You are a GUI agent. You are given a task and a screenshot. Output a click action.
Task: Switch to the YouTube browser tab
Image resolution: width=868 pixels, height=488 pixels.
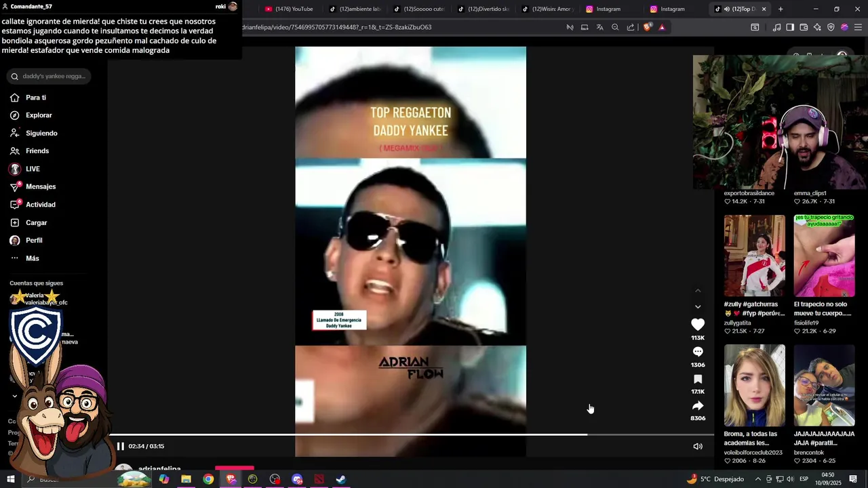coord(289,9)
